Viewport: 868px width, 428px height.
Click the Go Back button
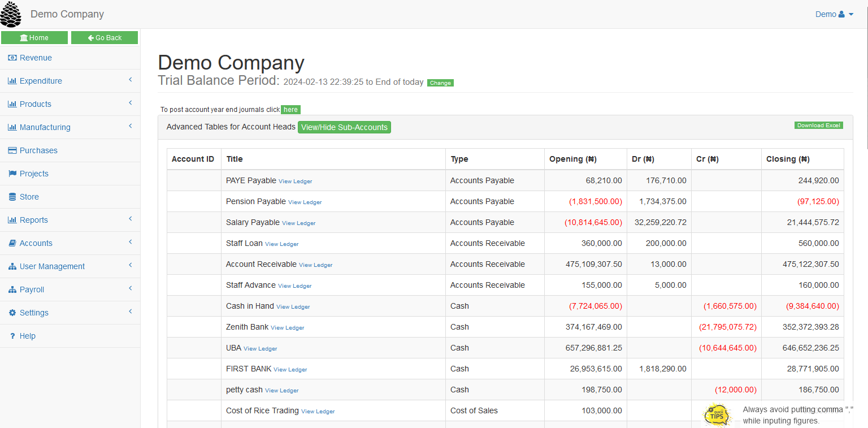105,37
